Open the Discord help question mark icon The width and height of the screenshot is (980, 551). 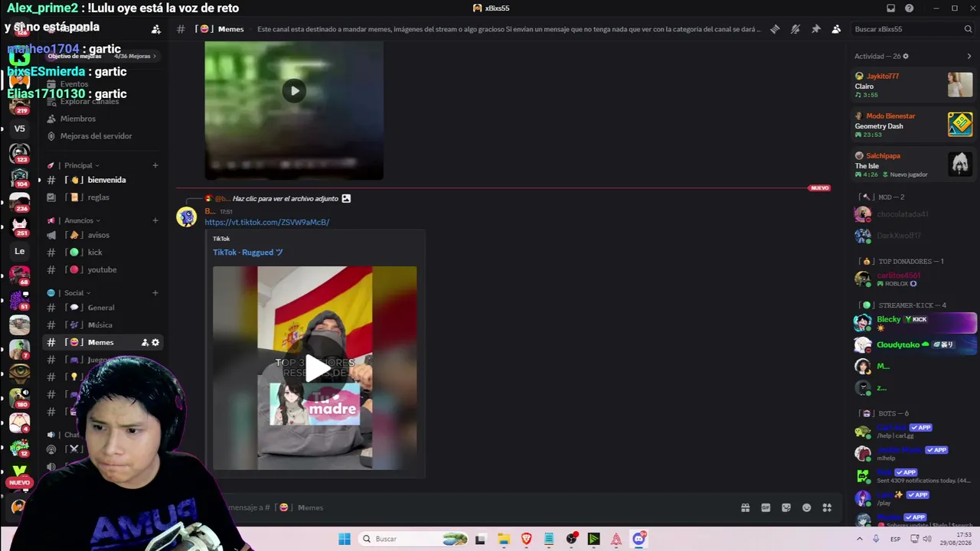[910, 8]
